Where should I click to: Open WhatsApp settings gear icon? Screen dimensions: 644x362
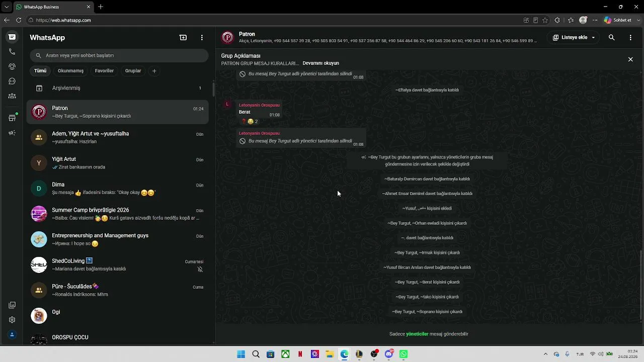coord(12,320)
